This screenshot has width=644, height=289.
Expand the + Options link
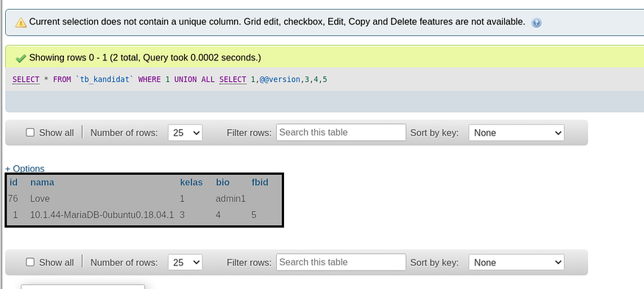pos(24,168)
